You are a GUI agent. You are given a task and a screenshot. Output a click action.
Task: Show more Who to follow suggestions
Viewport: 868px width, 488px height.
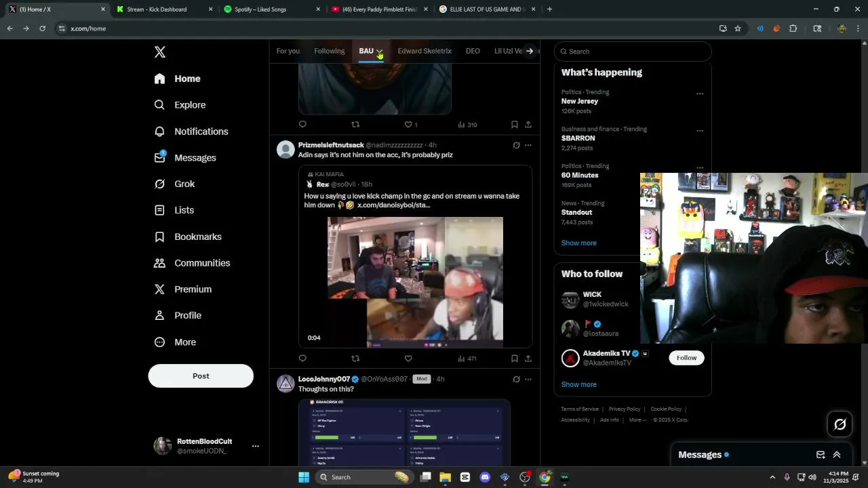pos(579,384)
